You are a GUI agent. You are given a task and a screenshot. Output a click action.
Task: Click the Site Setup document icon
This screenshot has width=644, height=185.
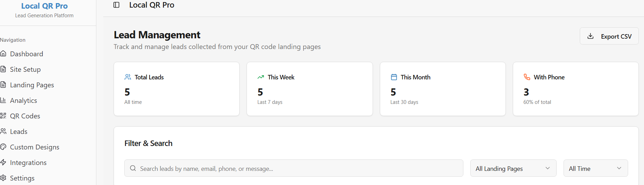[3, 69]
